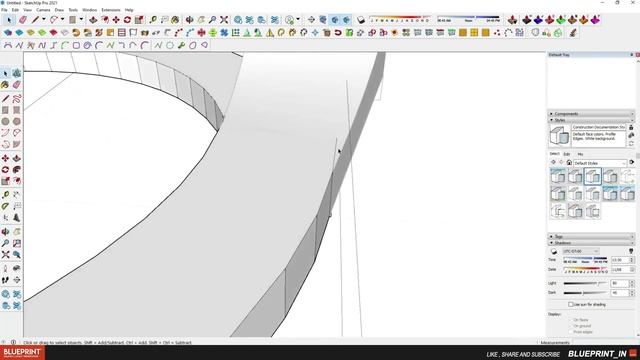Open the Camera menu
Screen dimensions: 640x360
43,10
